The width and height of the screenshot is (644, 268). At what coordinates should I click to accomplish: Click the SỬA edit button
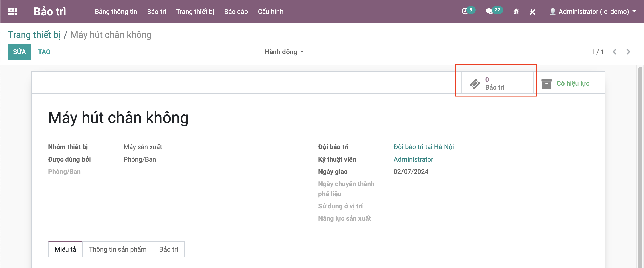tap(19, 52)
